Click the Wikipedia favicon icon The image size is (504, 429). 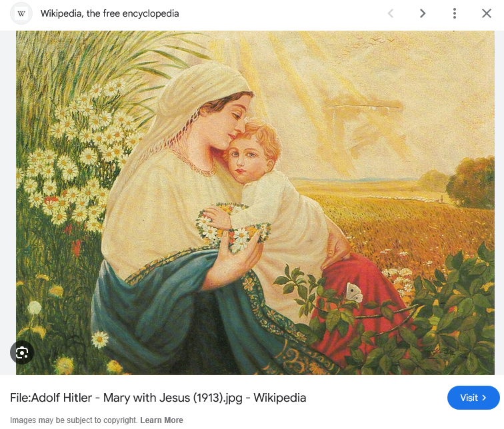click(x=21, y=13)
